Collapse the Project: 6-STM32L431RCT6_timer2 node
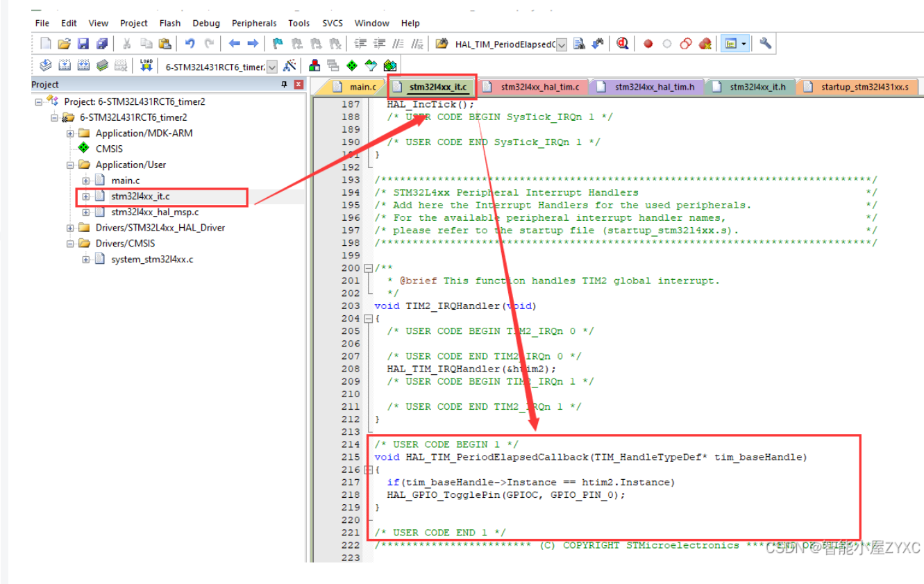The width and height of the screenshot is (924, 584). 39,101
